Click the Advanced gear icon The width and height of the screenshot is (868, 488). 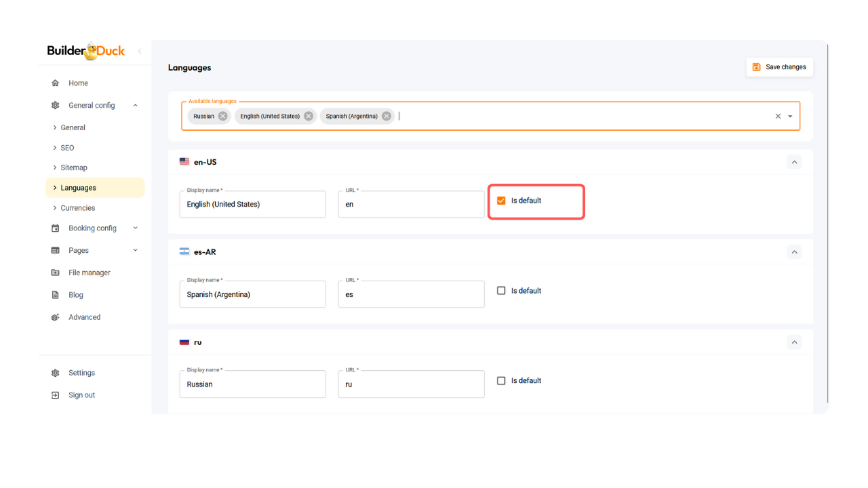point(56,317)
